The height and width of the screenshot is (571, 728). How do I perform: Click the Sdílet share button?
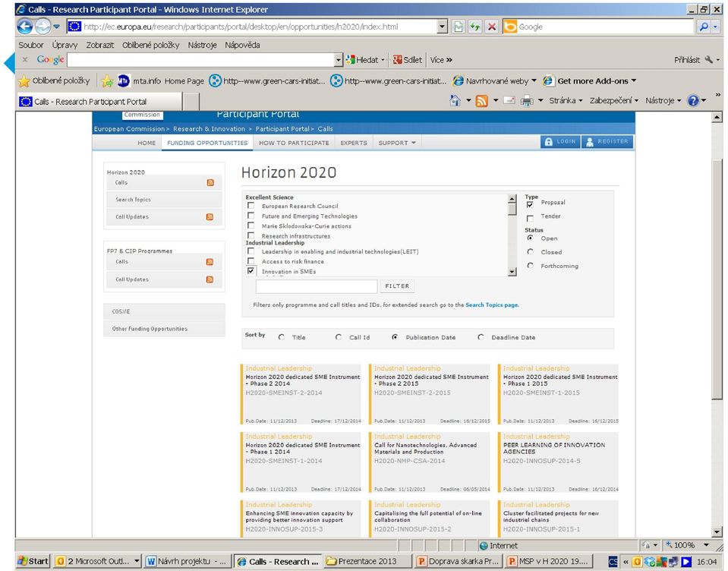(x=407, y=59)
